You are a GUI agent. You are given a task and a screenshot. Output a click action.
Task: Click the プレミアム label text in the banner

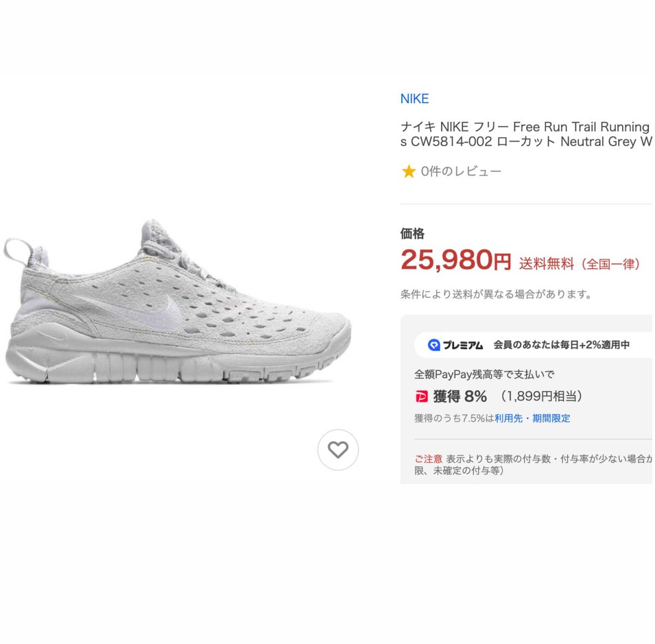click(x=463, y=345)
